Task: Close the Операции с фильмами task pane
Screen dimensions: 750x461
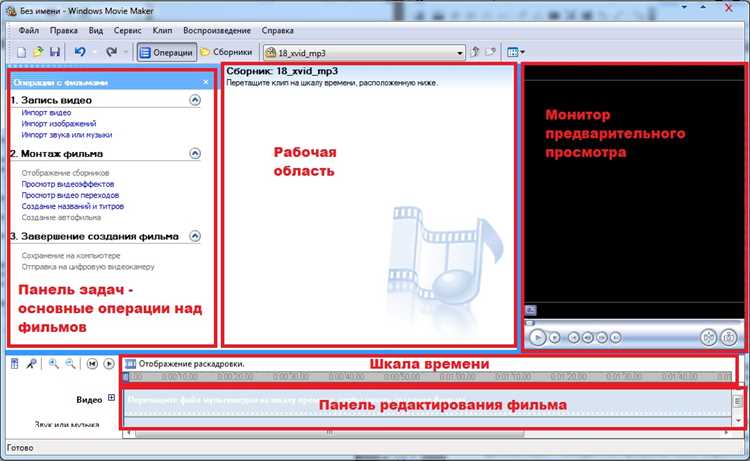Action: (x=206, y=82)
